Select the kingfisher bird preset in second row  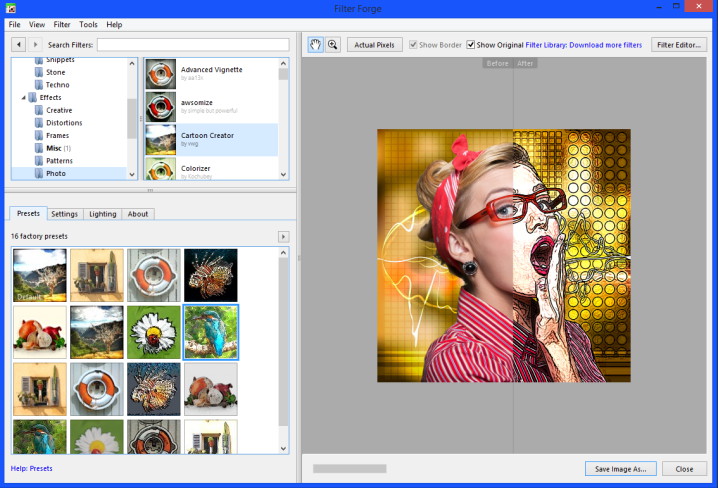[211, 332]
